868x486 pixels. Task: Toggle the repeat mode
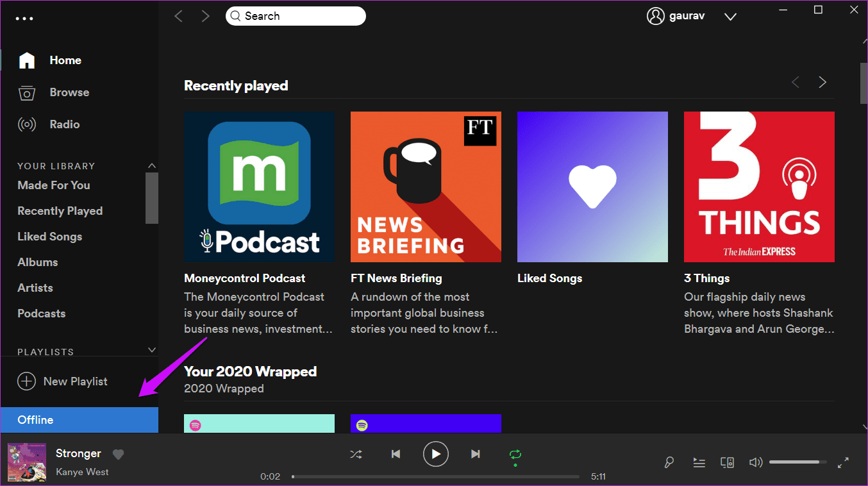[515, 455]
